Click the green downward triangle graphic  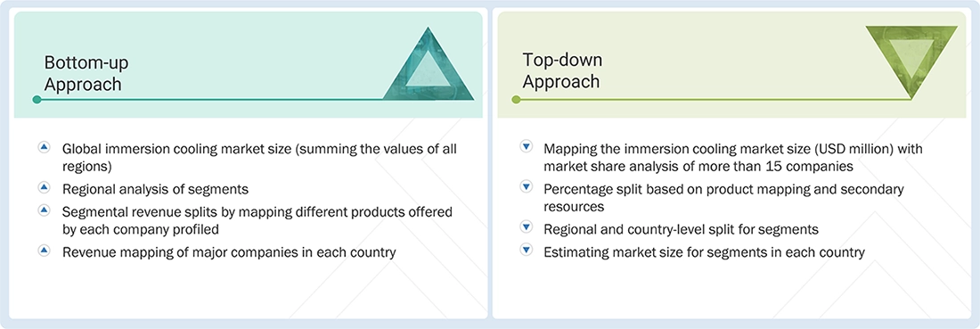(x=911, y=60)
